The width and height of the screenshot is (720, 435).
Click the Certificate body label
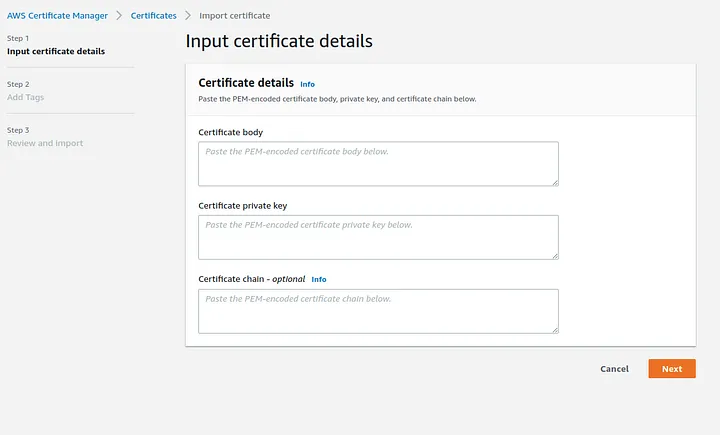(231, 132)
